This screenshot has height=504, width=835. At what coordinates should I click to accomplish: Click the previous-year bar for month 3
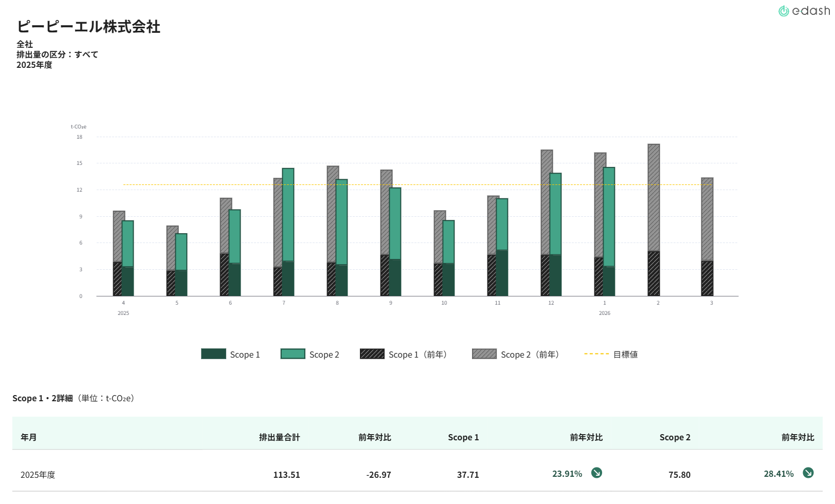coord(707,219)
